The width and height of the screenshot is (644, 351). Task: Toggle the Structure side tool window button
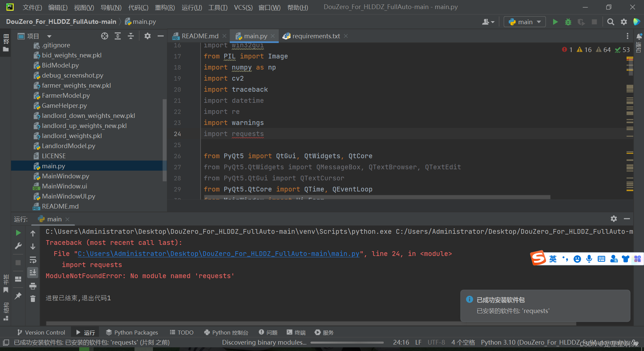coord(6,312)
